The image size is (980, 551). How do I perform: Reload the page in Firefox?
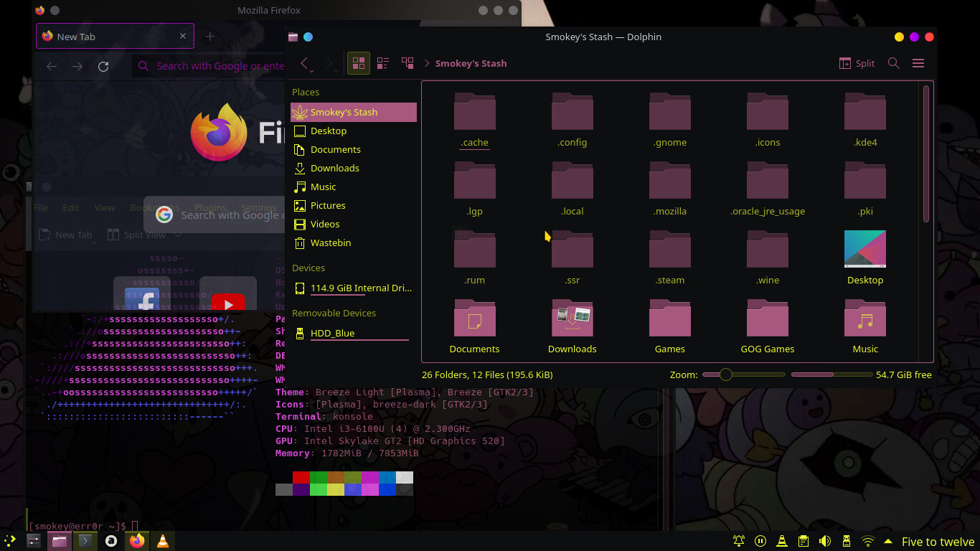tap(103, 66)
